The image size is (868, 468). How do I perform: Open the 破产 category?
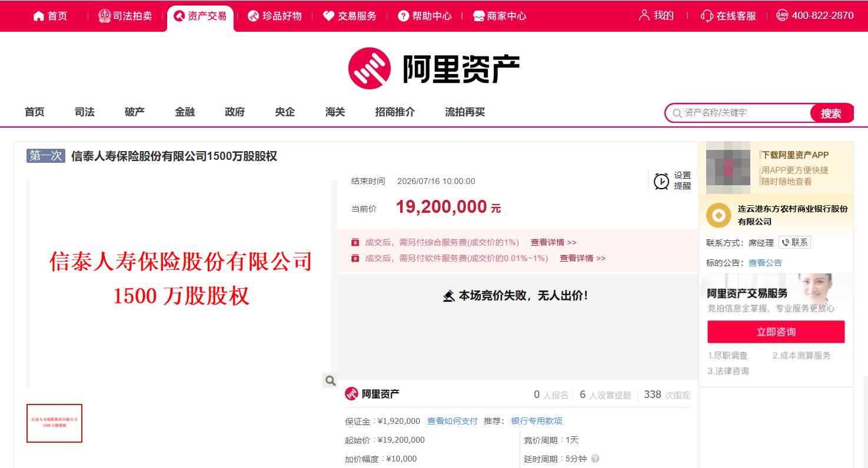point(135,112)
